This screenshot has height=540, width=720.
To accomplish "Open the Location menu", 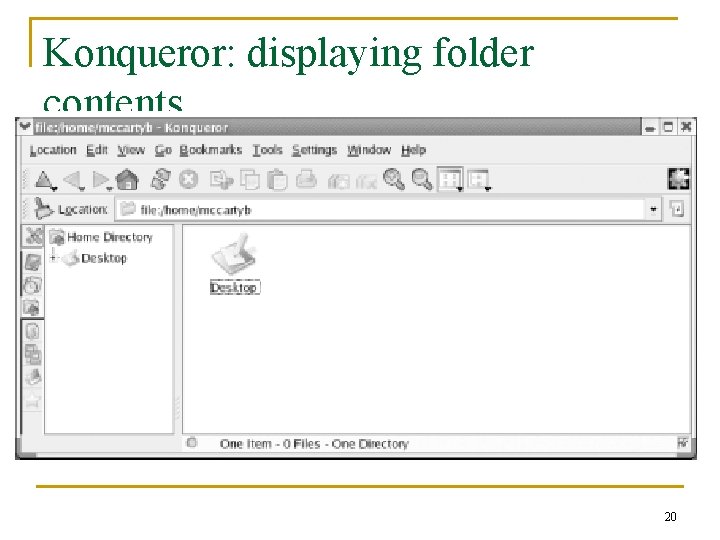I will click(53, 150).
